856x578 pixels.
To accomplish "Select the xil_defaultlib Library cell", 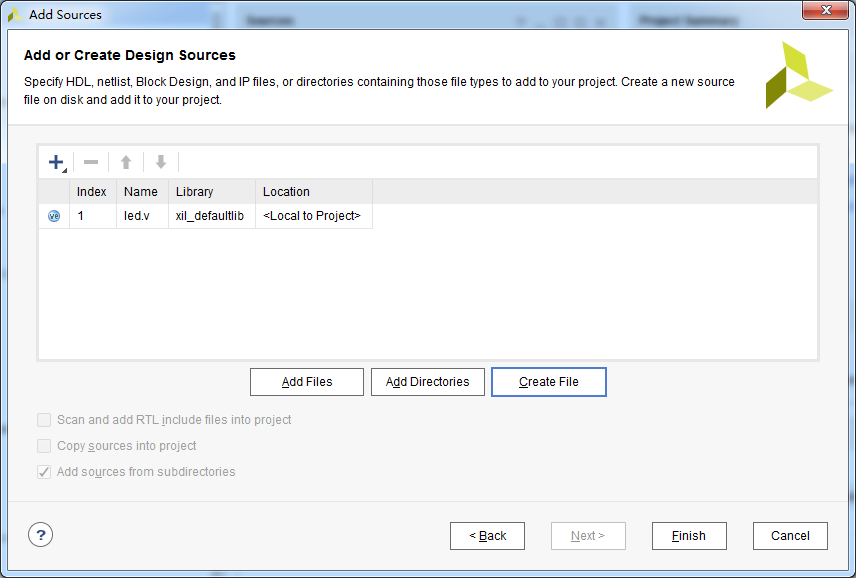I will (x=212, y=216).
